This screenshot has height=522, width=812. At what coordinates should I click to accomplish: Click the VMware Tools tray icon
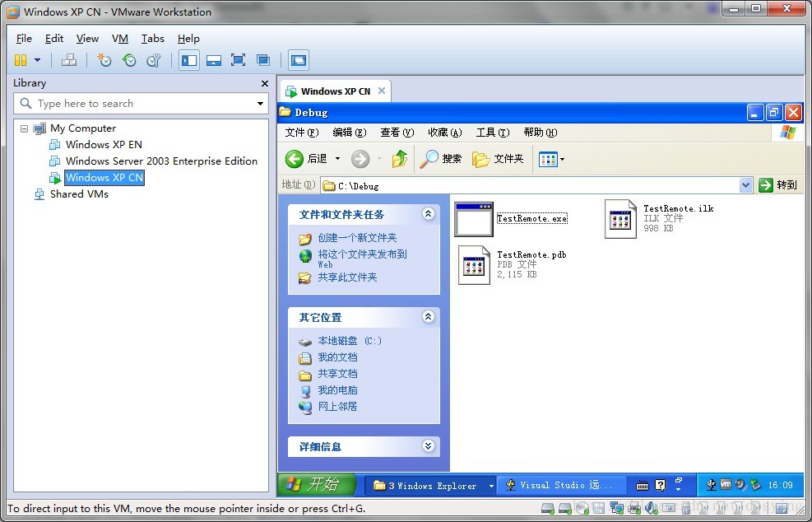coord(726,485)
